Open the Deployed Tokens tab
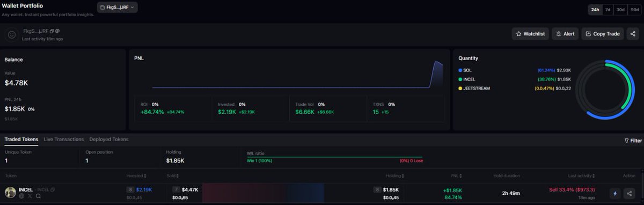 coord(109,140)
